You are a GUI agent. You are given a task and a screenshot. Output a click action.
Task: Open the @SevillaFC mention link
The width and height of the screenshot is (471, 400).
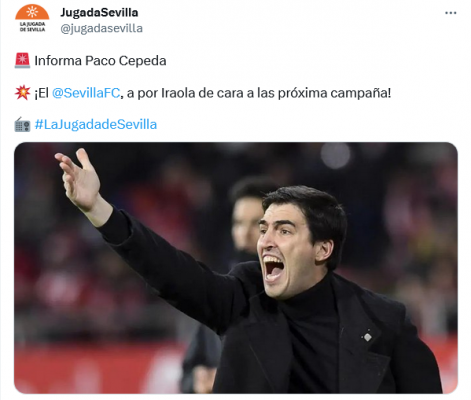(86, 93)
